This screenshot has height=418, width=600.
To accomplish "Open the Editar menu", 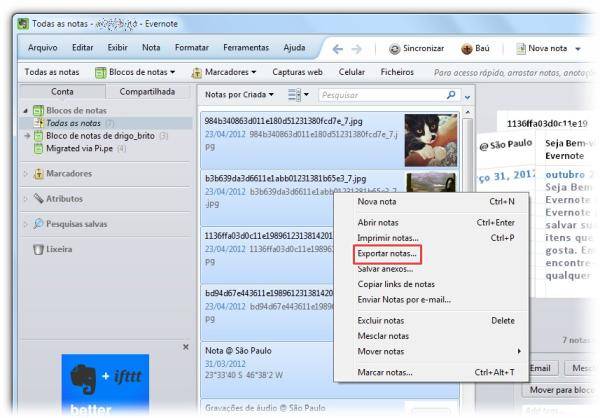I will coord(83,47).
